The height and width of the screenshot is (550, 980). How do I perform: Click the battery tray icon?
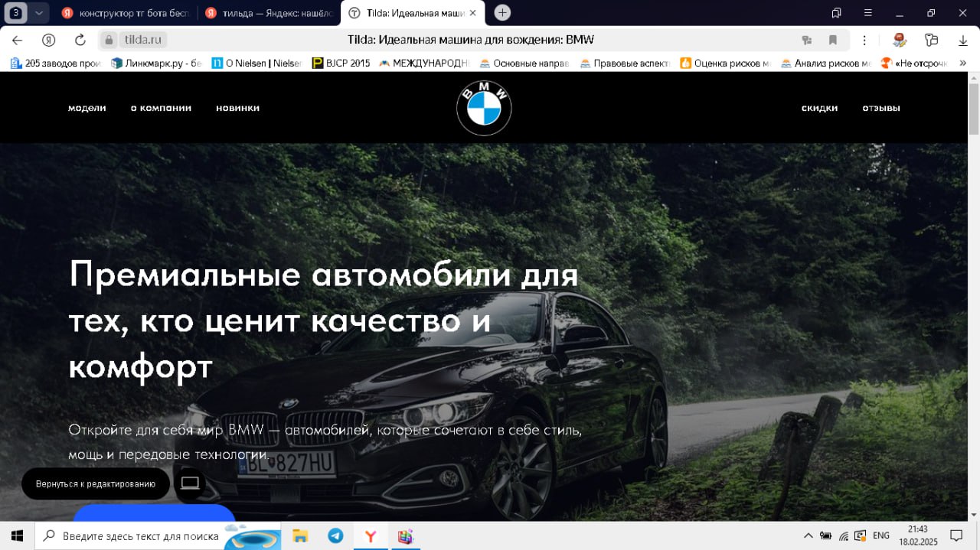pyautogui.click(x=826, y=535)
